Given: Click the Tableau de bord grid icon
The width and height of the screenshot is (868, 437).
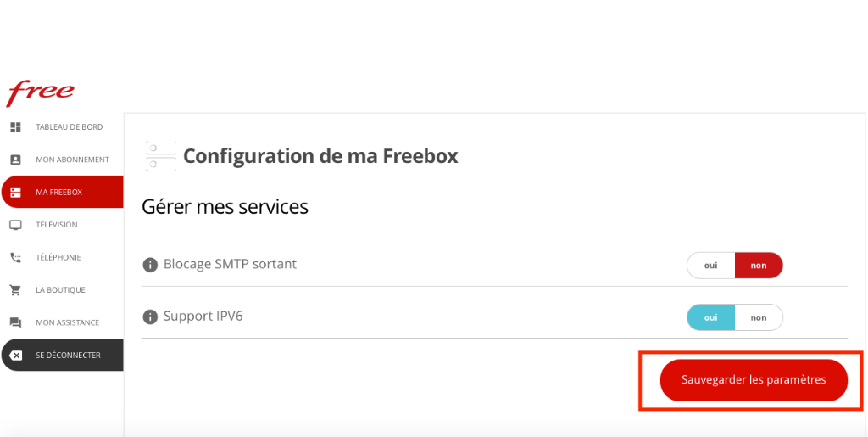Looking at the screenshot, I should [15, 126].
